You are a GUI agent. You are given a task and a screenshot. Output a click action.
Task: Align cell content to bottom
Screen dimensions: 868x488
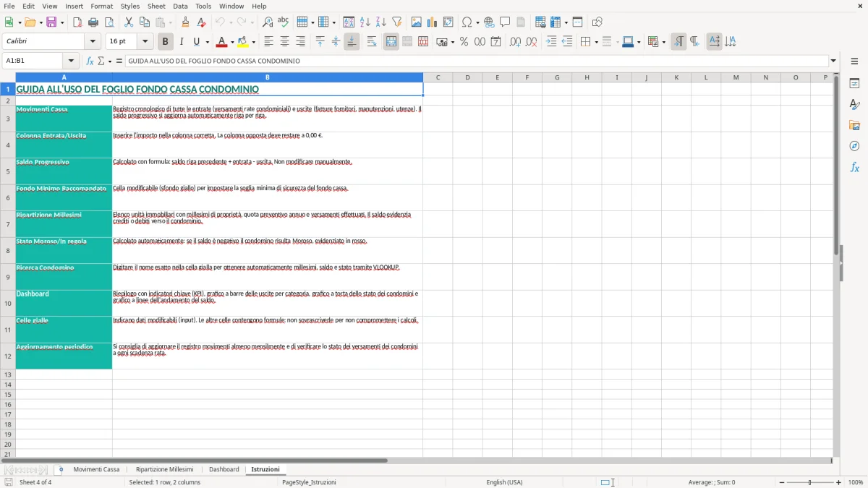coord(352,42)
